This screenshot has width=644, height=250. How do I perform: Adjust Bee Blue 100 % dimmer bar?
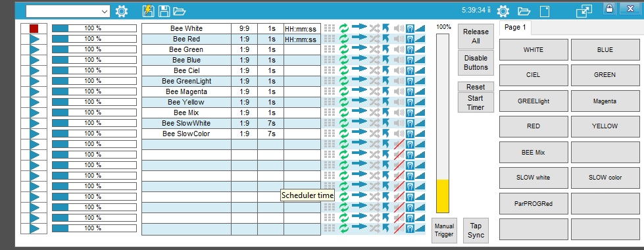pyautogui.click(x=94, y=60)
